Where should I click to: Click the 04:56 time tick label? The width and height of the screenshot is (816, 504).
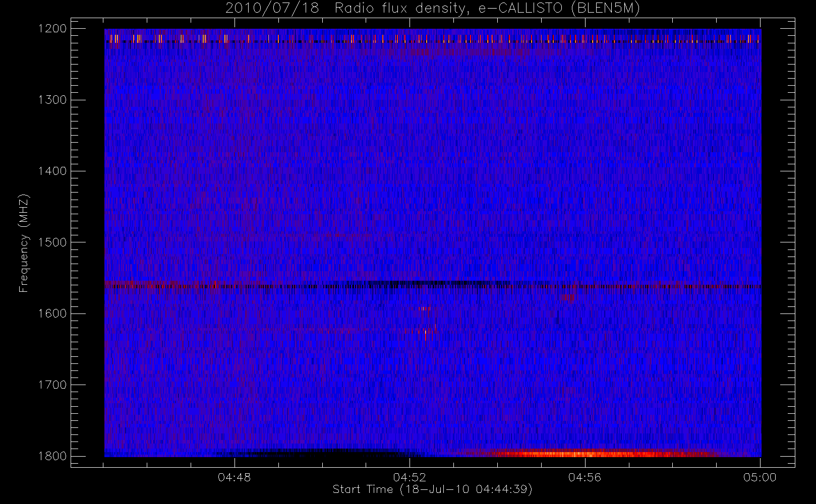pos(585,477)
